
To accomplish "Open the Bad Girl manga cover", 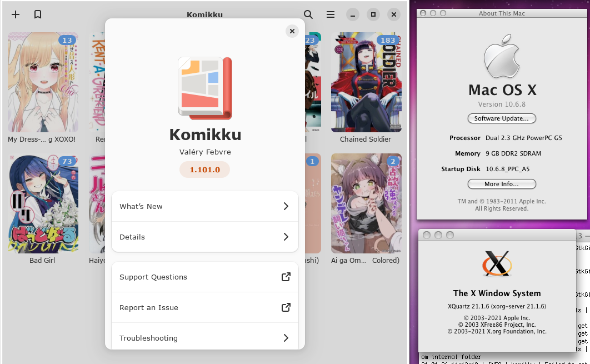I will [43, 203].
